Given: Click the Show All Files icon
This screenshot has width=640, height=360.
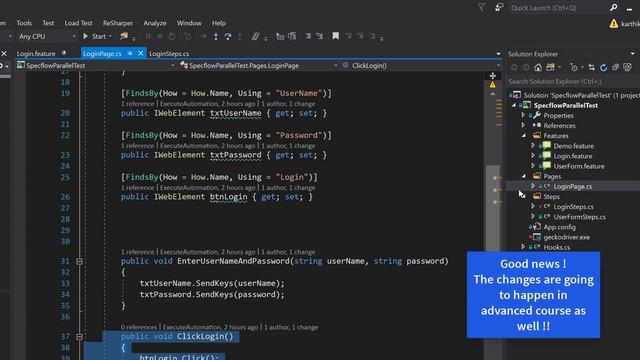Looking at the screenshot, I should pyautogui.click(x=627, y=67).
